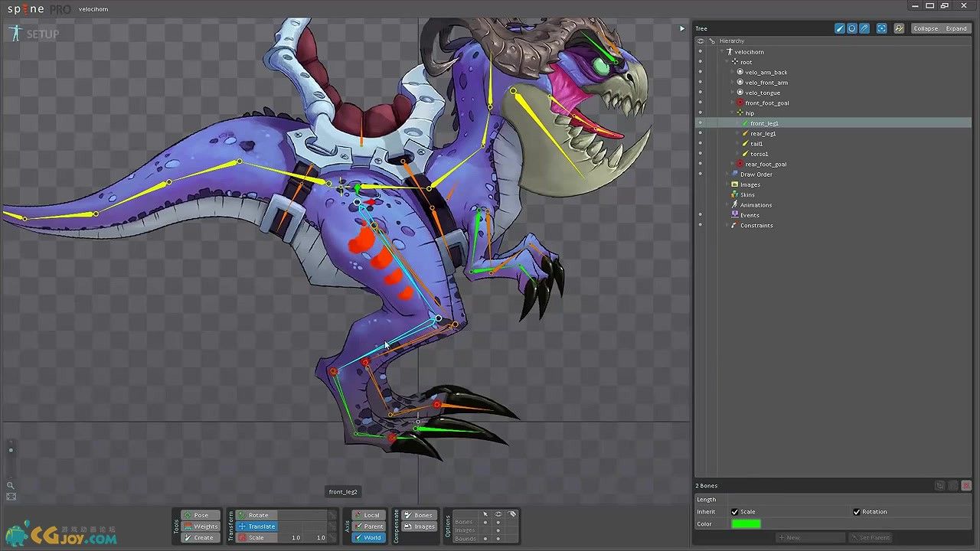Expand the Animations node arrow
The height and width of the screenshot is (551, 980).
point(727,205)
